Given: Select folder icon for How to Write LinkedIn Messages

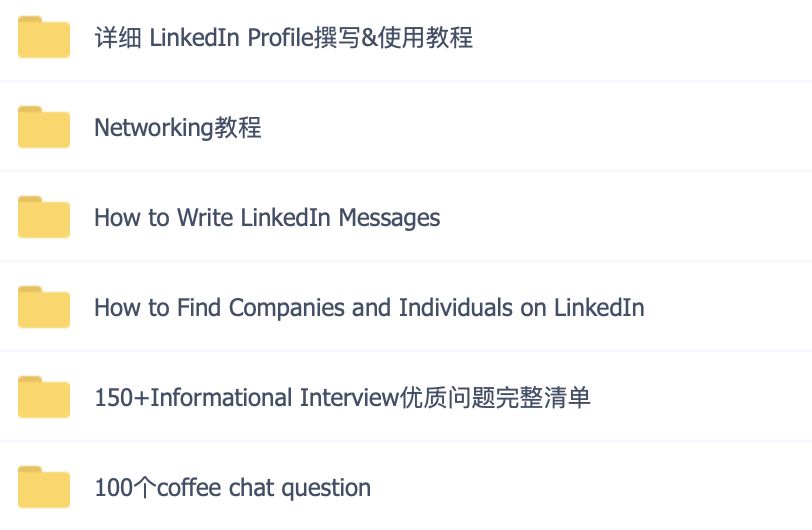Looking at the screenshot, I should 44,217.
